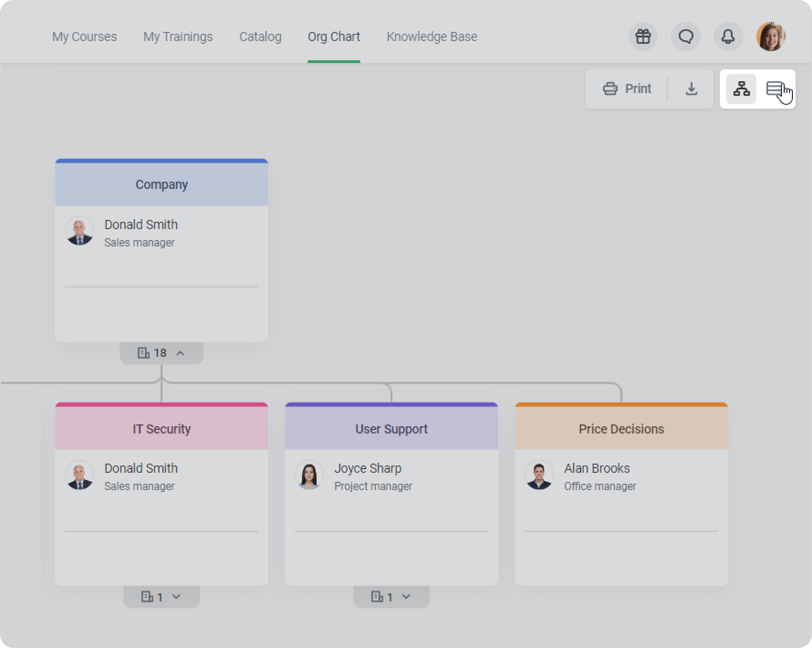Click the gift box icon
The height and width of the screenshot is (648, 812).
(x=643, y=37)
